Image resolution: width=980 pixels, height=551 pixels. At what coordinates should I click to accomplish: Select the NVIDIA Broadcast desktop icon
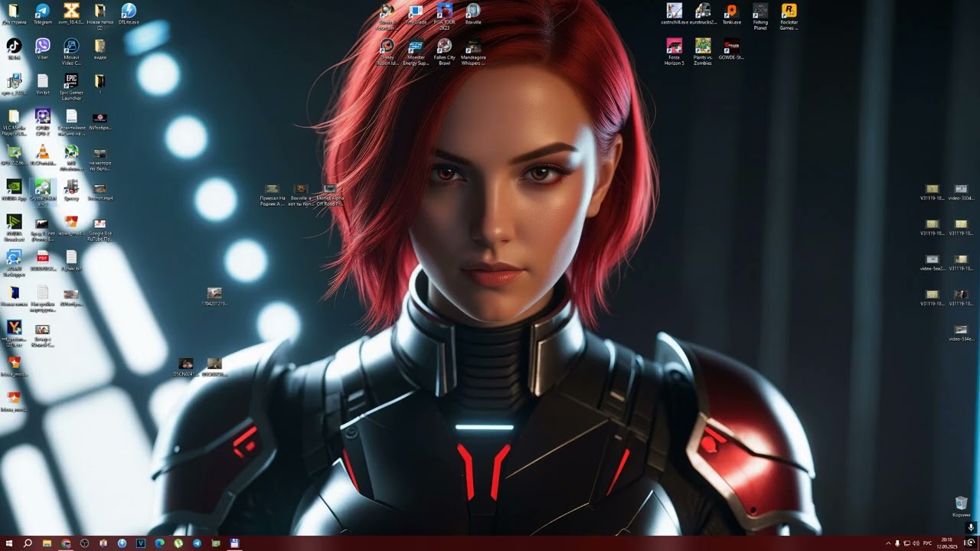click(14, 228)
